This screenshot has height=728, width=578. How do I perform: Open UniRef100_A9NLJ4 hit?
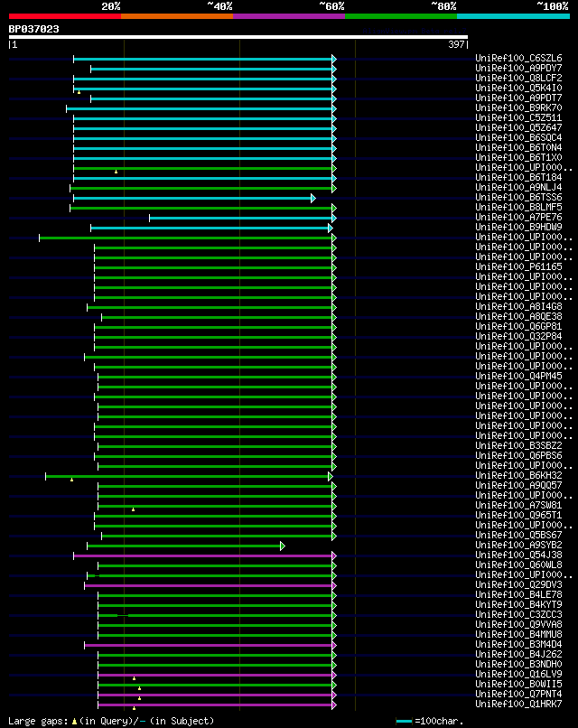518,188
